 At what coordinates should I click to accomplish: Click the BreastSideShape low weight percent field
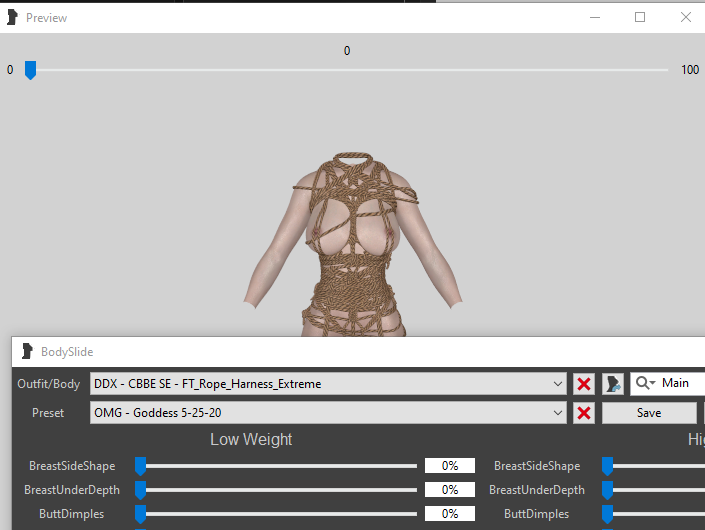[450, 466]
